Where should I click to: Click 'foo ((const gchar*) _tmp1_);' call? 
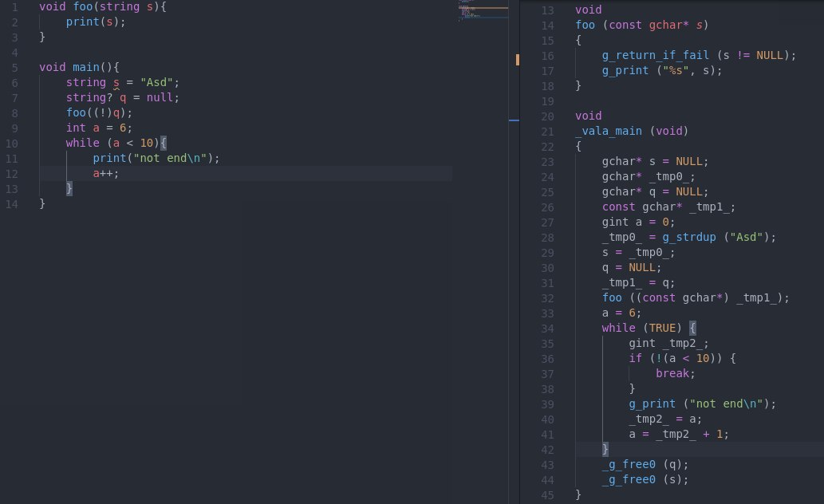pos(696,298)
